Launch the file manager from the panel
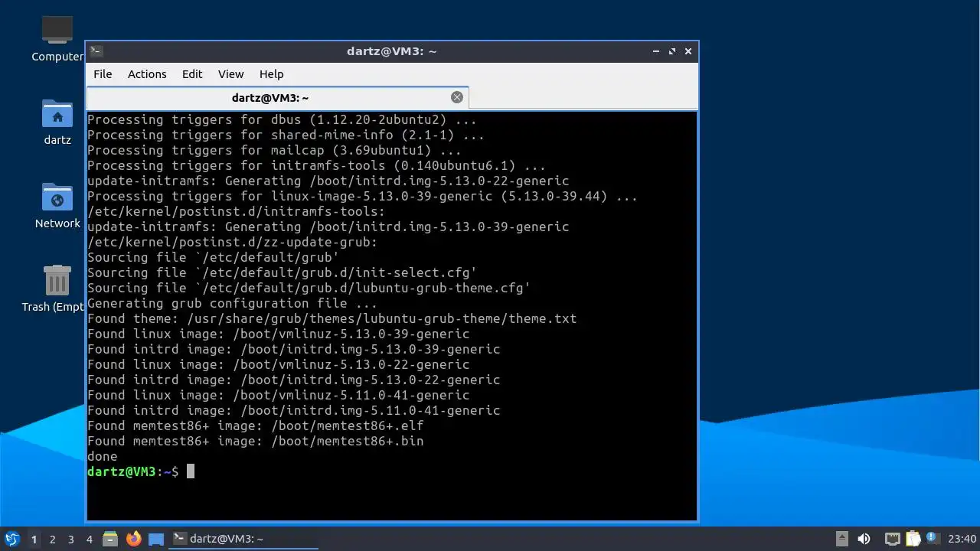This screenshot has width=980, height=551. 110,539
